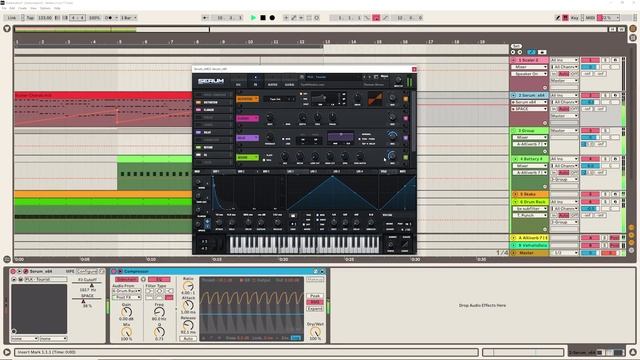Open the View menu
The height and width of the screenshot is (360, 640).
coord(33,8)
